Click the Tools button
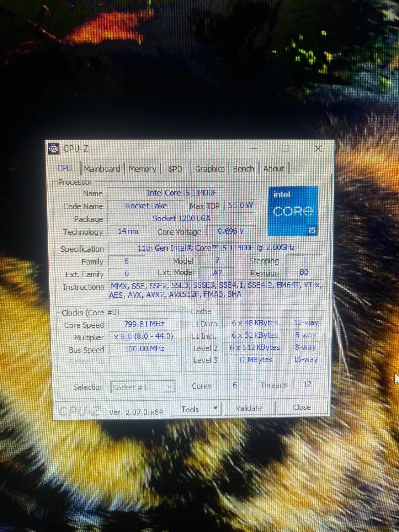The width and height of the screenshot is (399, 532). pyautogui.click(x=190, y=409)
